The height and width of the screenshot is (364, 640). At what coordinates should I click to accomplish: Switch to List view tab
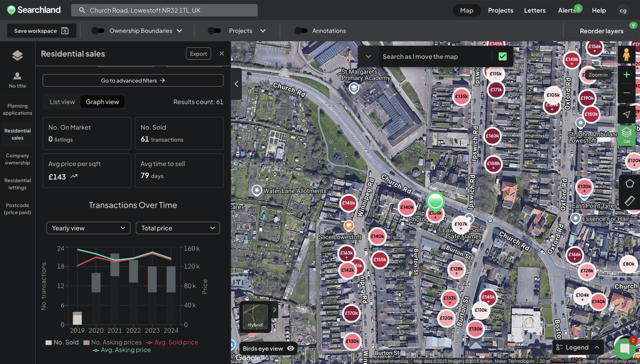[62, 102]
